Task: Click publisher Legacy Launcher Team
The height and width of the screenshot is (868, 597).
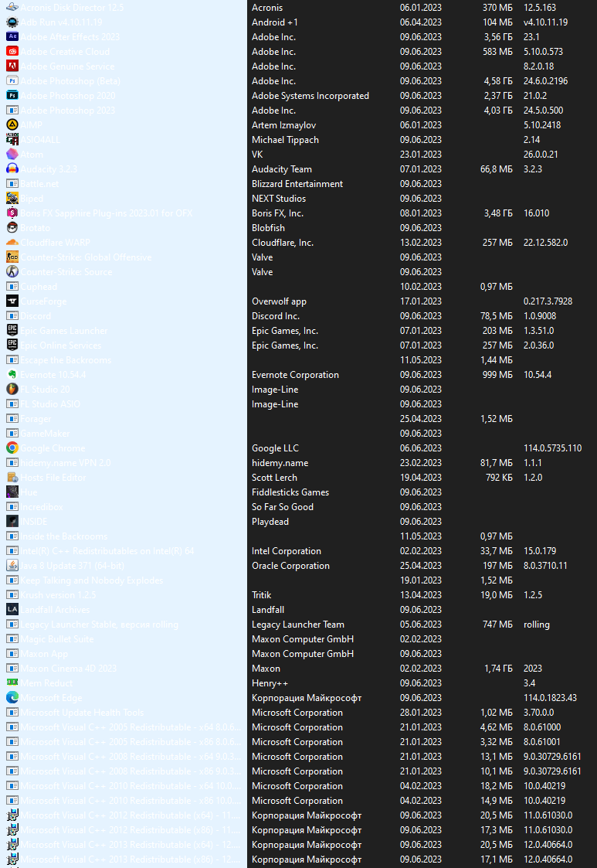Action: pos(298,625)
